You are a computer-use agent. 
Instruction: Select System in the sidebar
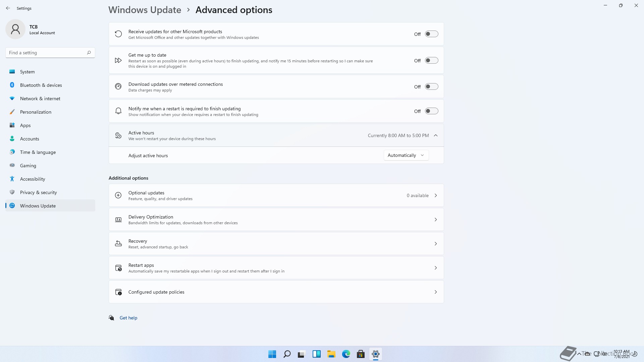coord(50,72)
